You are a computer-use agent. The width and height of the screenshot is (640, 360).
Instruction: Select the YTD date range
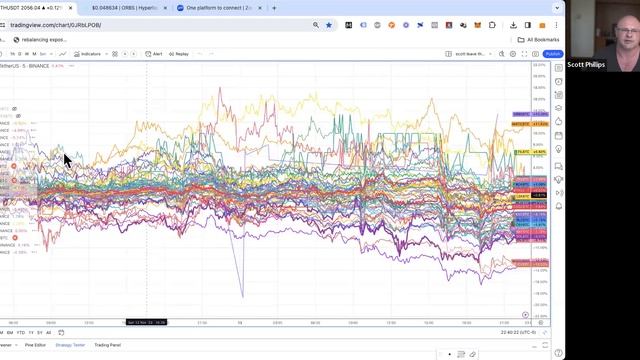point(21,333)
